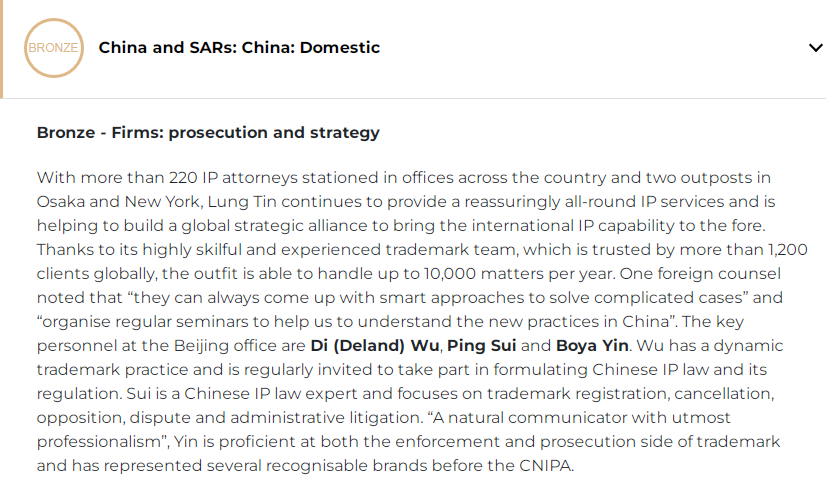The height and width of the screenshot is (480, 826).
Task: Select the Bronze - Firms: prosecution and strategy heading
Action: click(x=208, y=132)
